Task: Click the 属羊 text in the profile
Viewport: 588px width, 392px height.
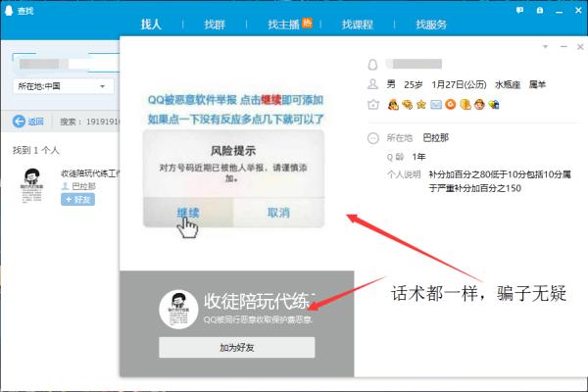Action: [537, 85]
